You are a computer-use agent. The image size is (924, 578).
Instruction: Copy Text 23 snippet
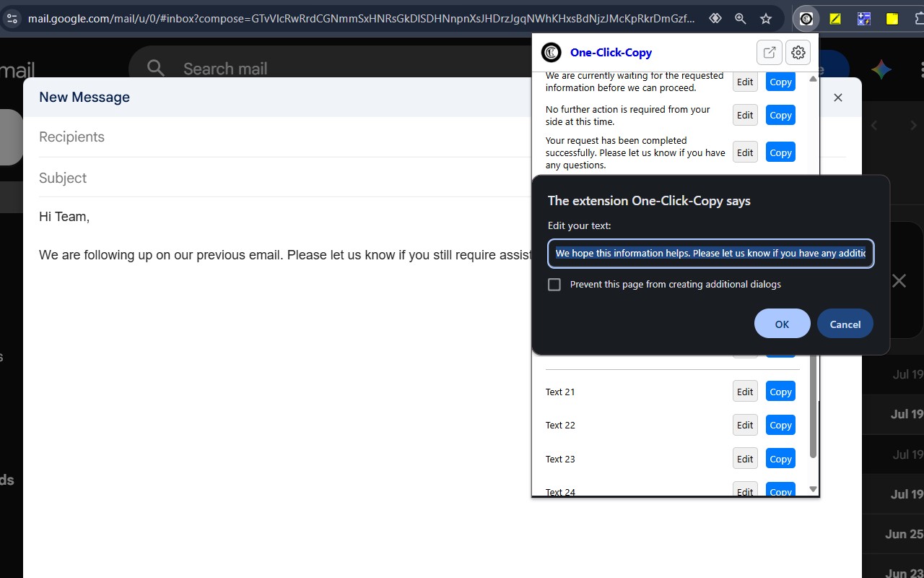tap(780, 459)
